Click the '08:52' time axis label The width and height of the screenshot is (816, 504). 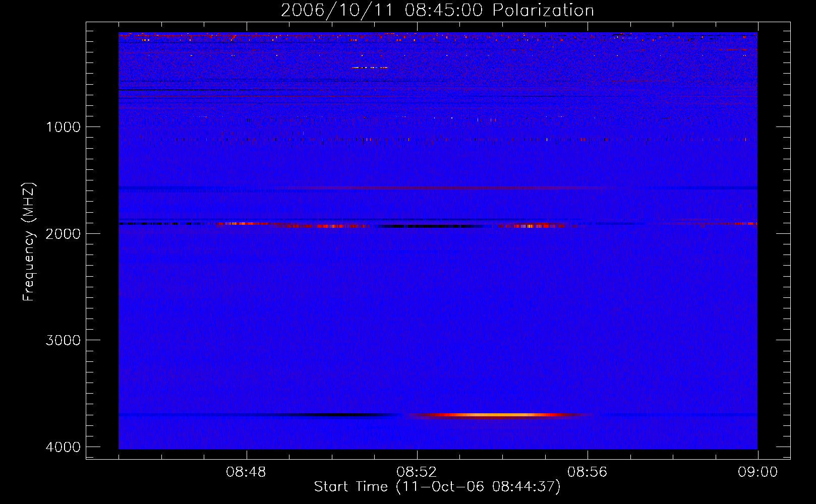point(417,472)
